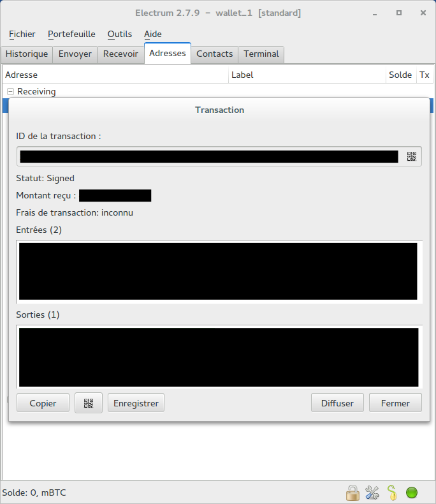
Task: Maximize the Electrum window
Action: pos(399,13)
